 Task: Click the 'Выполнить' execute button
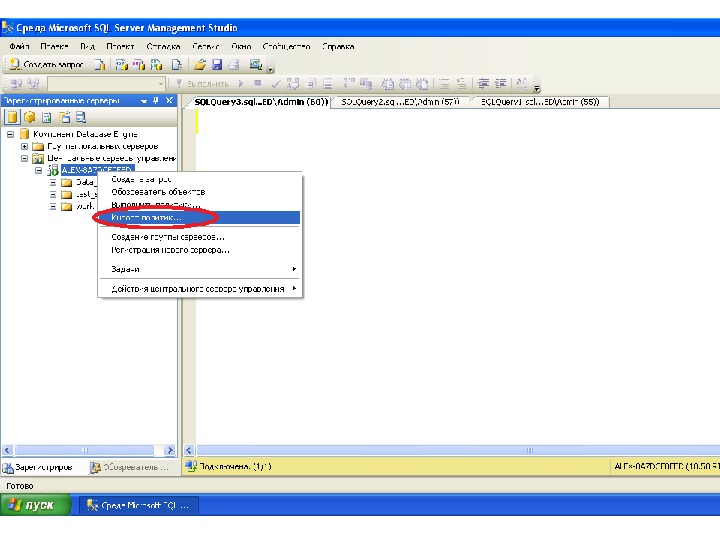[202, 84]
